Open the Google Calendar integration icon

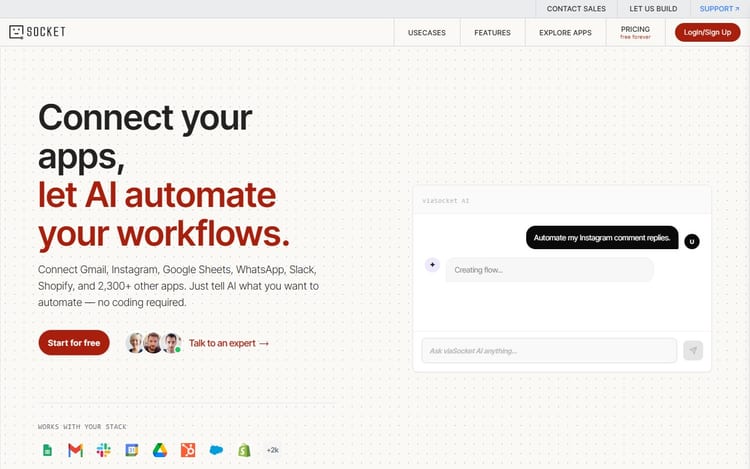pos(132,450)
